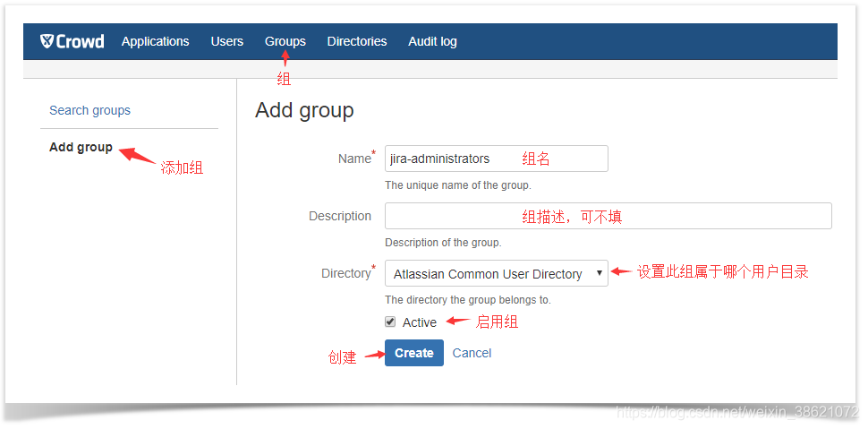Toggle the Active checkbox
This screenshot has height=429, width=868.
[390, 322]
